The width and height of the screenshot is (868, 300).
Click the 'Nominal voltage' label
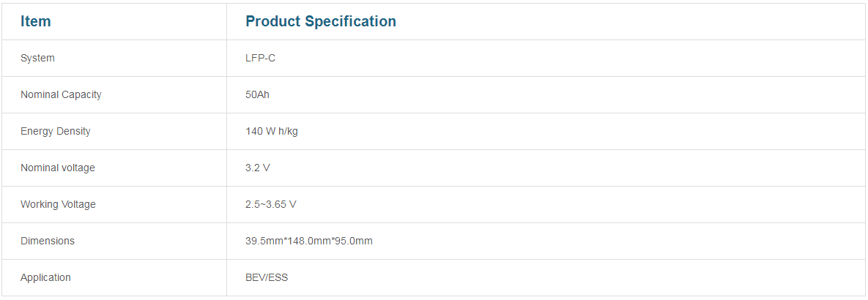click(x=58, y=168)
